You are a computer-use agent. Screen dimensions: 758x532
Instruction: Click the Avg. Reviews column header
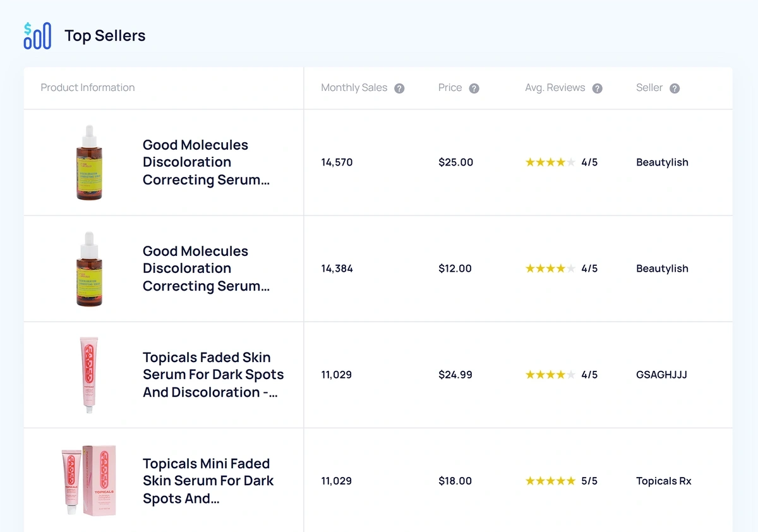tap(555, 88)
